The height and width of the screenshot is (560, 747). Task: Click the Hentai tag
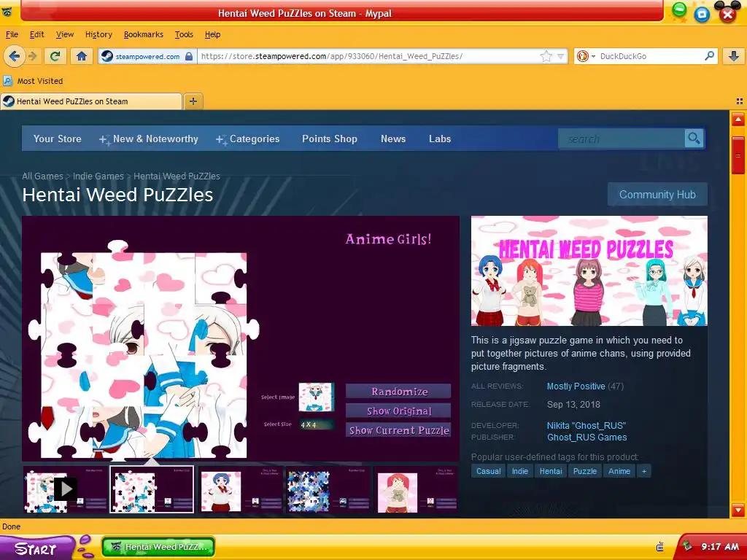pos(551,471)
